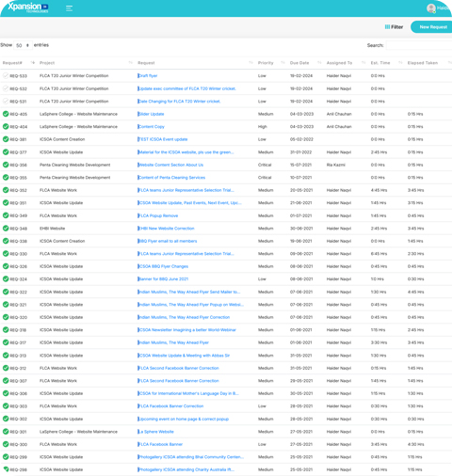Click completed check icon for REQ-355
The height and width of the screenshot is (476, 452).
pos(6,178)
